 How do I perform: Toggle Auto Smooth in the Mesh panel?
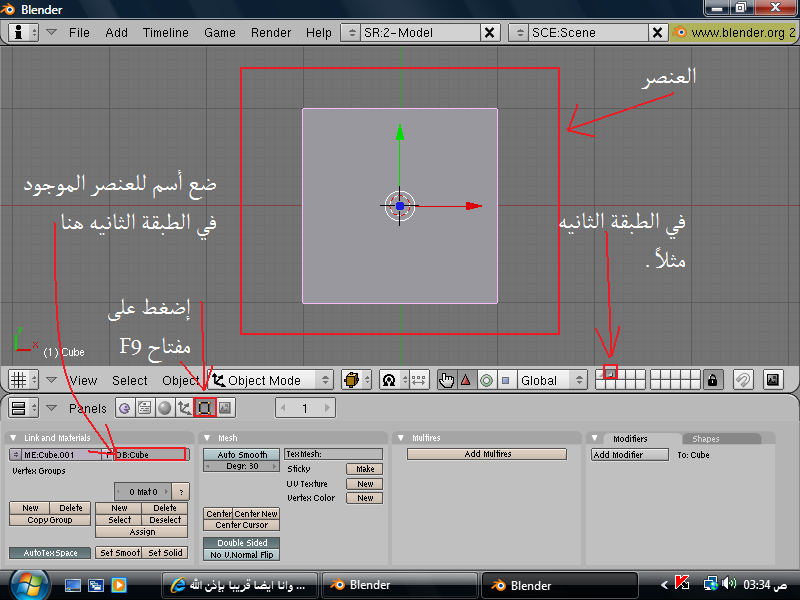(x=242, y=455)
